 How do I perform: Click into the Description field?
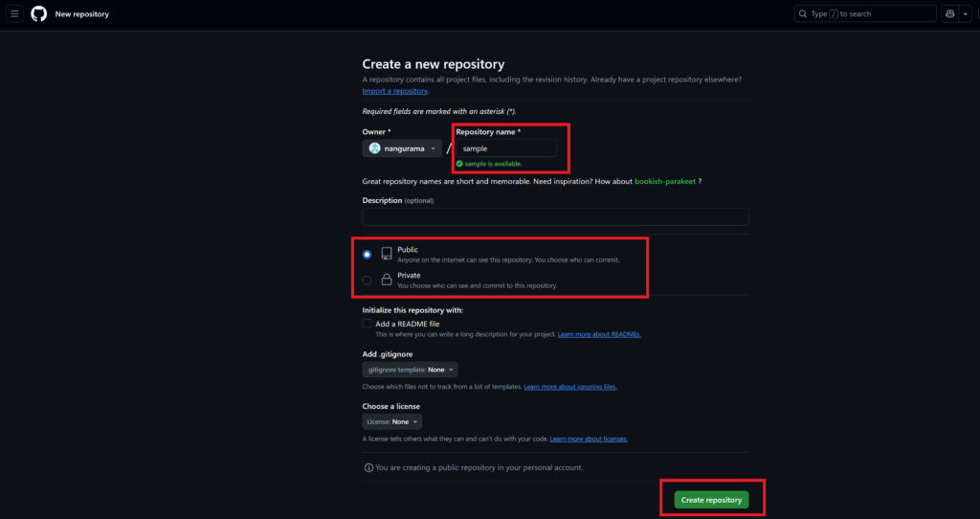click(x=555, y=217)
